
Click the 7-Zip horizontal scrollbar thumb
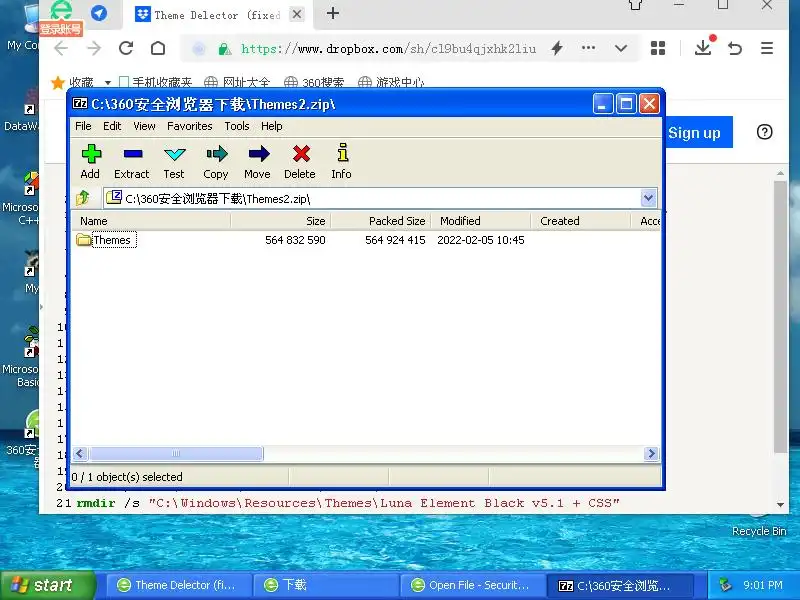click(176, 454)
